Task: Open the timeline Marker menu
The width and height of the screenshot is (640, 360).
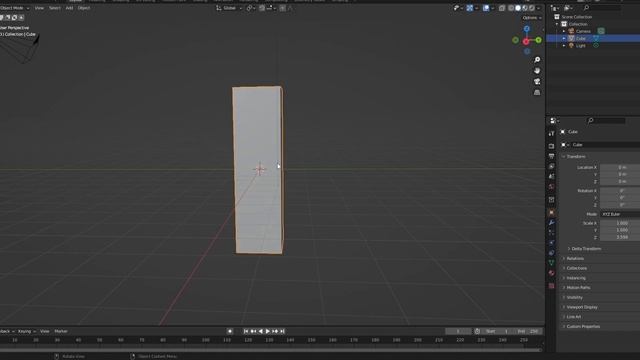Action: (61, 331)
